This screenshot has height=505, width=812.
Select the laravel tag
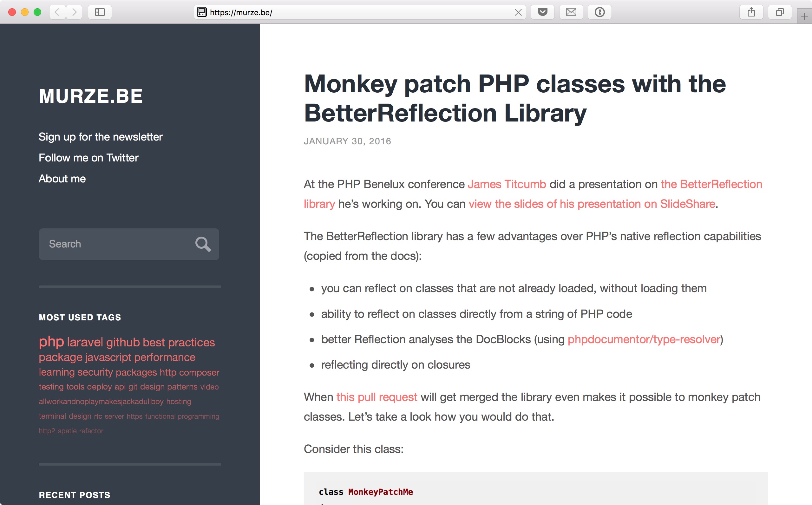85,342
